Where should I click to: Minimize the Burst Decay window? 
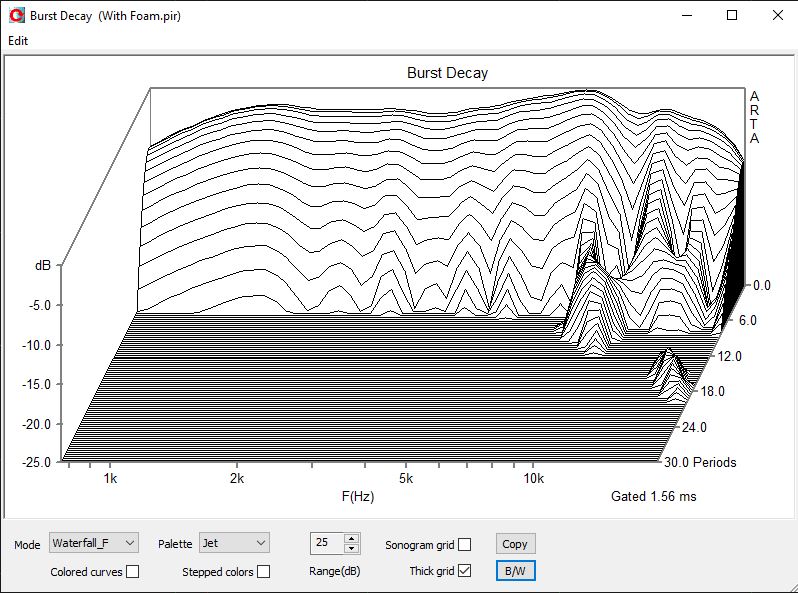[687, 15]
